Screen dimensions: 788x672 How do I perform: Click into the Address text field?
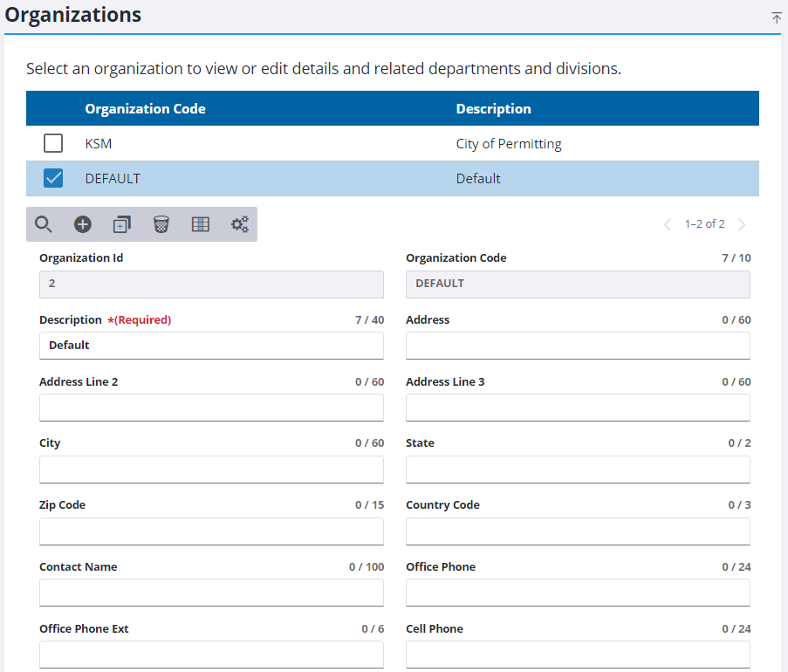coord(578,346)
